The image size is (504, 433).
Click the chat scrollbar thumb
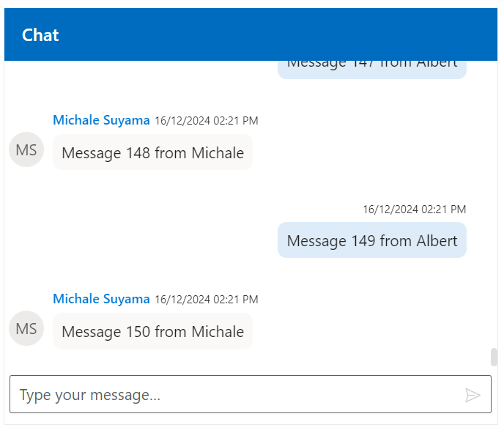(x=494, y=358)
